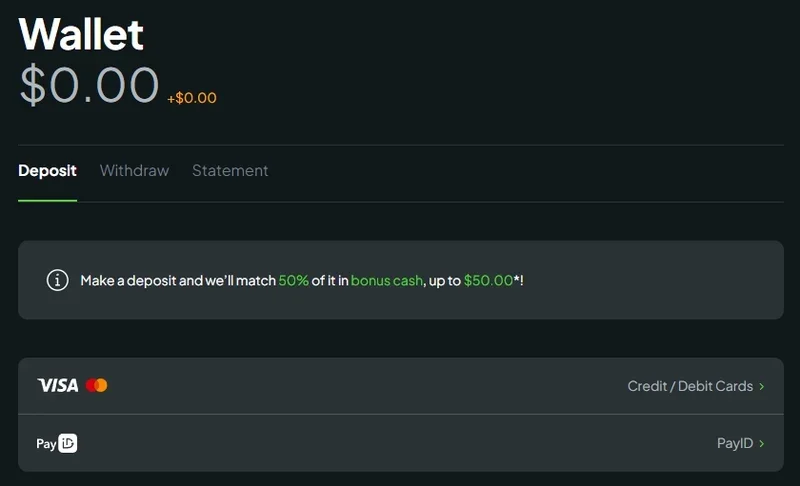Click the orange +$0.00 bonus balance
Viewport: 800px width, 486px height.
coord(192,98)
